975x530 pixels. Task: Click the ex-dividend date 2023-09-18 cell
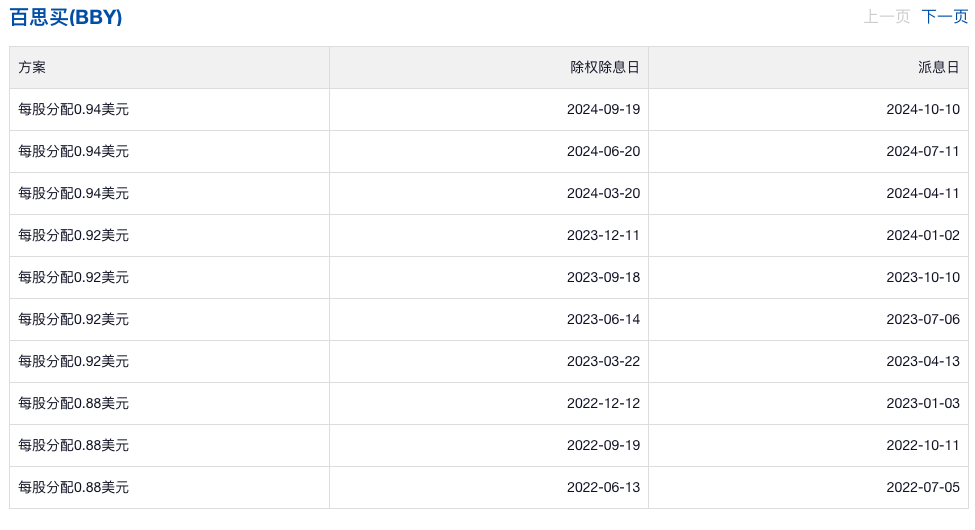489,277
